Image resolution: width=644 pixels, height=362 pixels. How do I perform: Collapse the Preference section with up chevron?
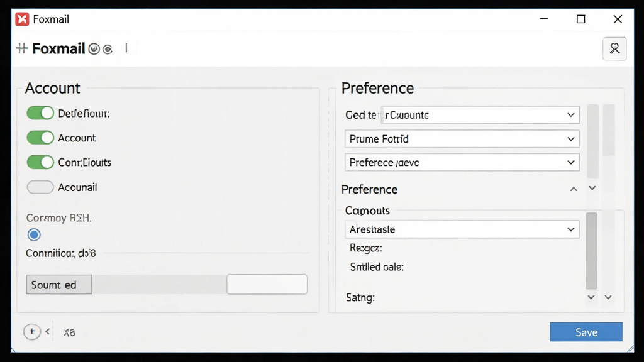click(574, 189)
